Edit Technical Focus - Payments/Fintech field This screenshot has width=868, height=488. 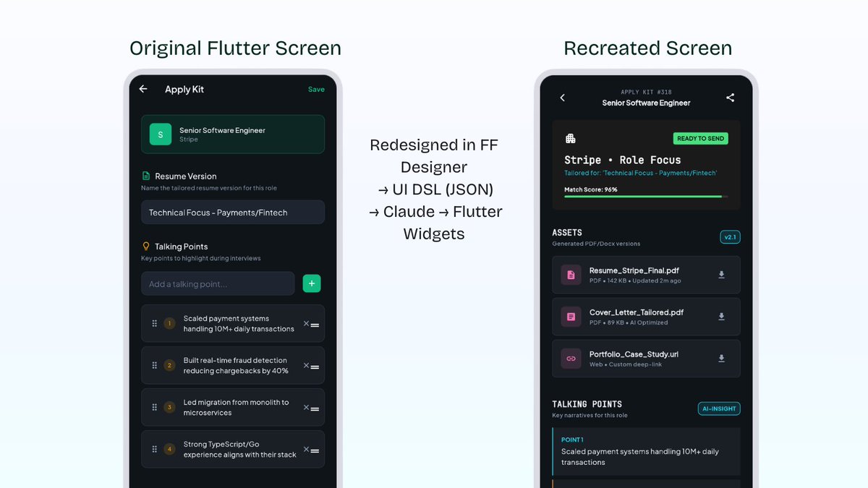[233, 213]
